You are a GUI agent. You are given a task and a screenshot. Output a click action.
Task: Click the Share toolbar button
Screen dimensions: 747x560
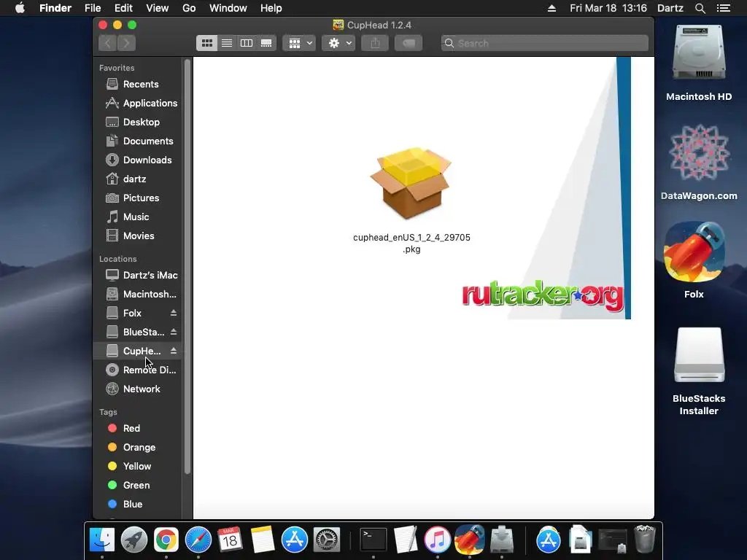376,43
